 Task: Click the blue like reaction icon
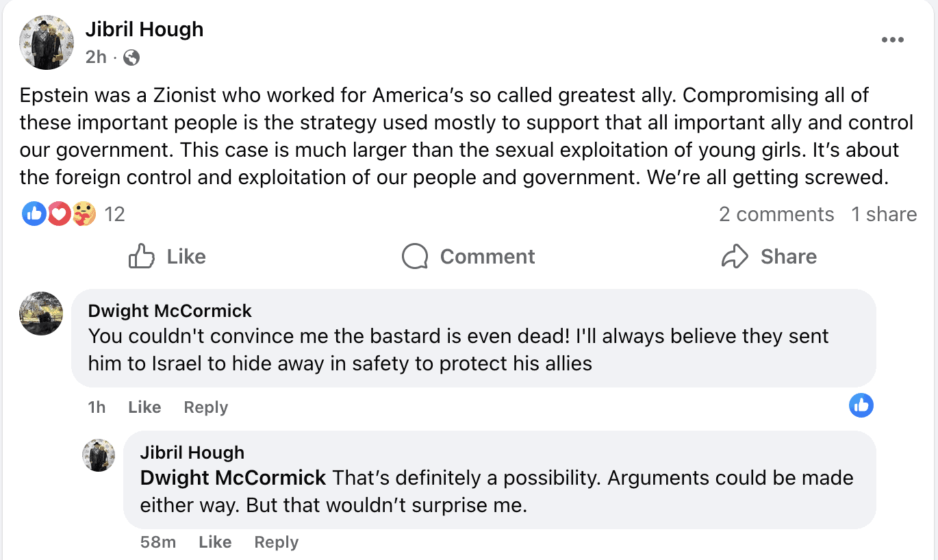click(x=34, y=214)
